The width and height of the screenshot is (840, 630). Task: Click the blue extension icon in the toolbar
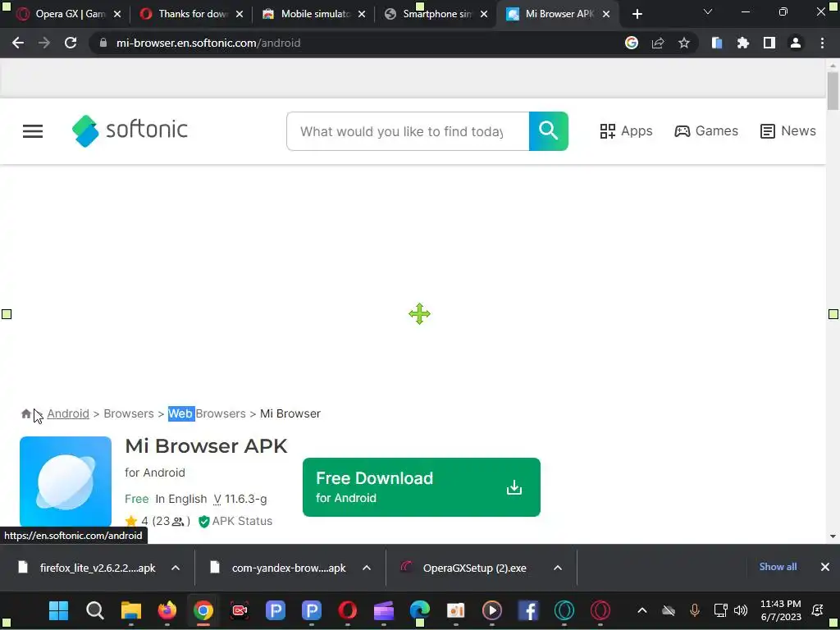pos(717,43)
